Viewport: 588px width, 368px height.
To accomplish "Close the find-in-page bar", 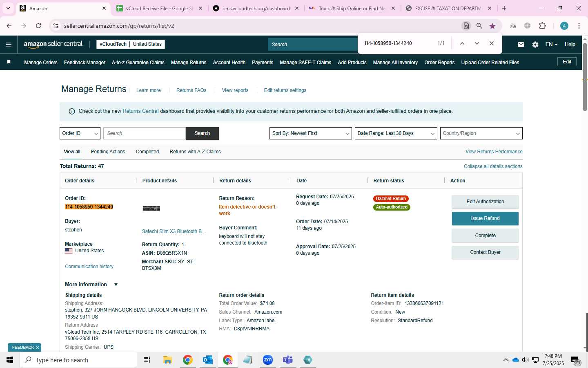I will (x=492, y=43).
